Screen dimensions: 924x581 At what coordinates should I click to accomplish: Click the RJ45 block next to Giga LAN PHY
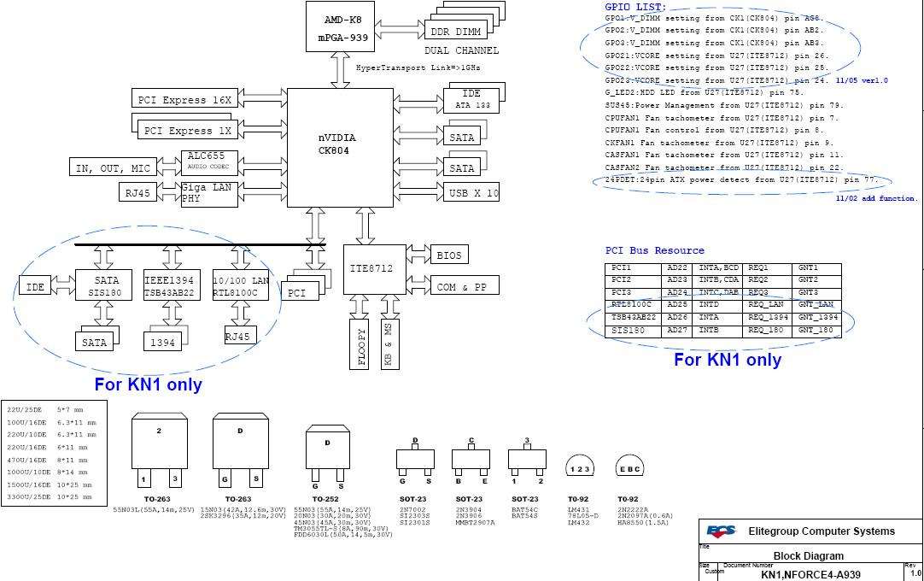[x=137, y=192]
